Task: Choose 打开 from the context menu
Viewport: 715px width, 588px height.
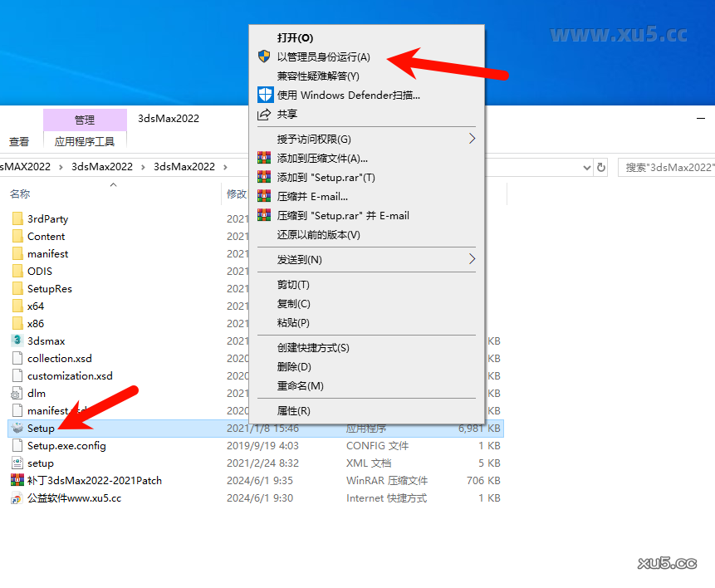Action: tap(294, 37)
